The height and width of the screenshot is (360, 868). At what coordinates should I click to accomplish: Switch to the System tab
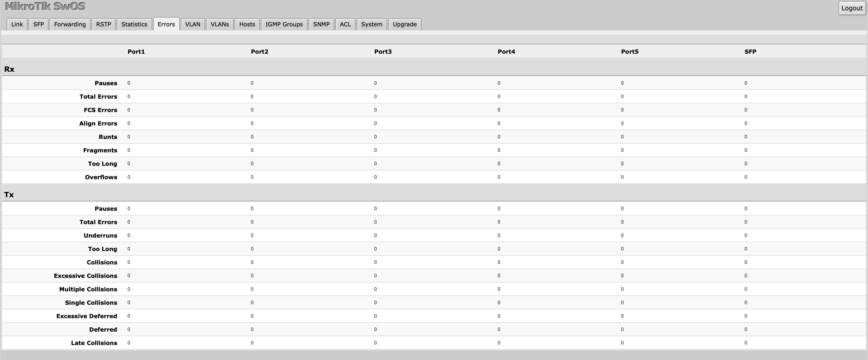point(372,24)
